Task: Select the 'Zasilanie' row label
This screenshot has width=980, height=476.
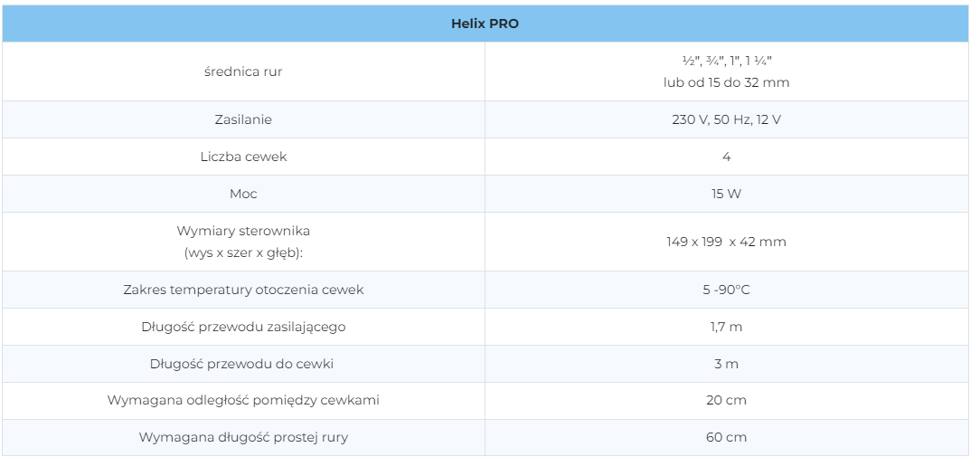Action: 243,119
